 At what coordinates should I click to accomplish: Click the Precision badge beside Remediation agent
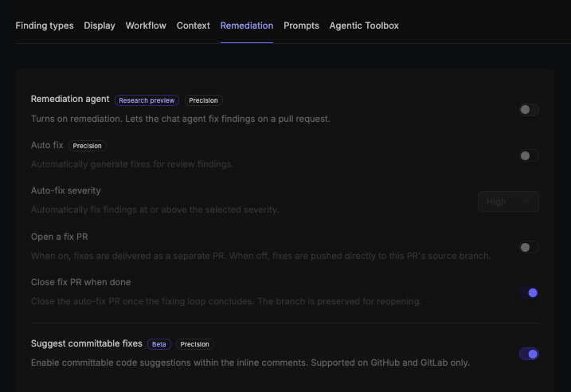[x=204, y=100]
